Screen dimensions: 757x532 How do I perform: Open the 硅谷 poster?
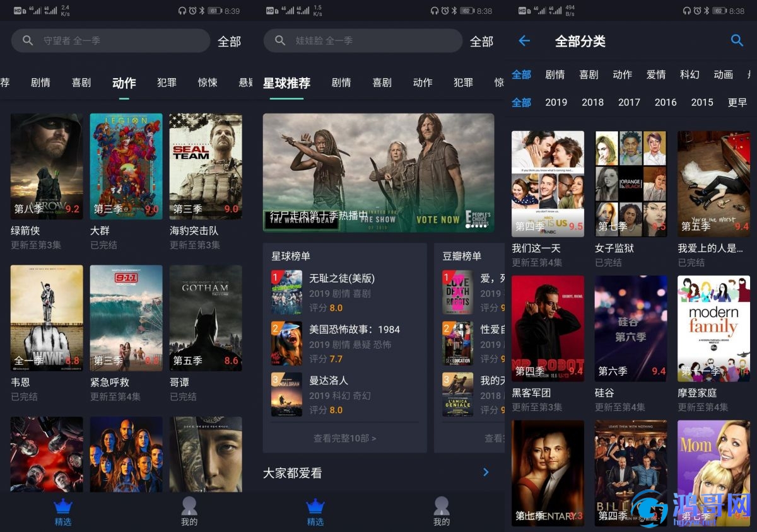click(x=631, y=328)
